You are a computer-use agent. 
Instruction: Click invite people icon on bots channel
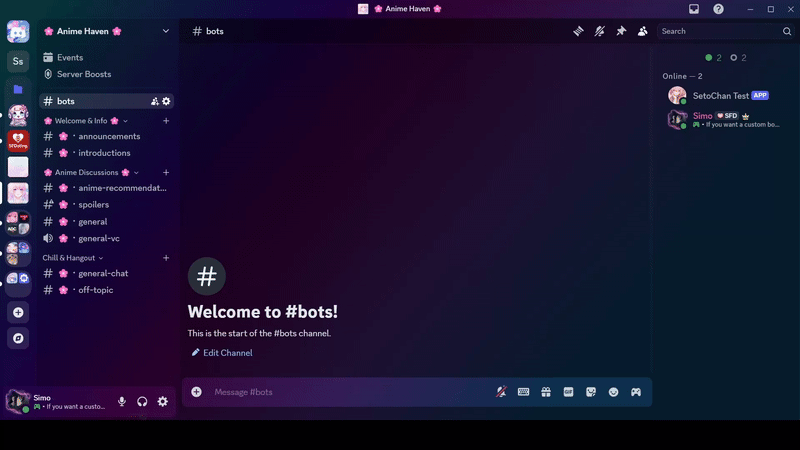(x=155, y=101)
